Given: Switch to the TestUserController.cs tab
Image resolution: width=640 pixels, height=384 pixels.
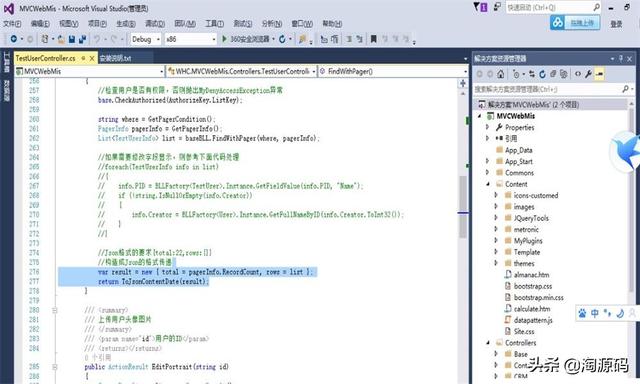Looking at the screenshot, I should point(45,58).
